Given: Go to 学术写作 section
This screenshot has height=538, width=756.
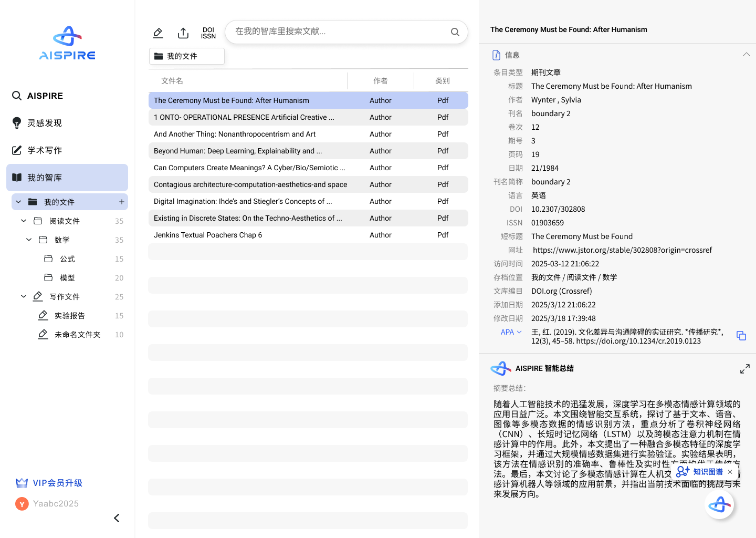Looking at the screenshot, I should click(x=45, y=150).
